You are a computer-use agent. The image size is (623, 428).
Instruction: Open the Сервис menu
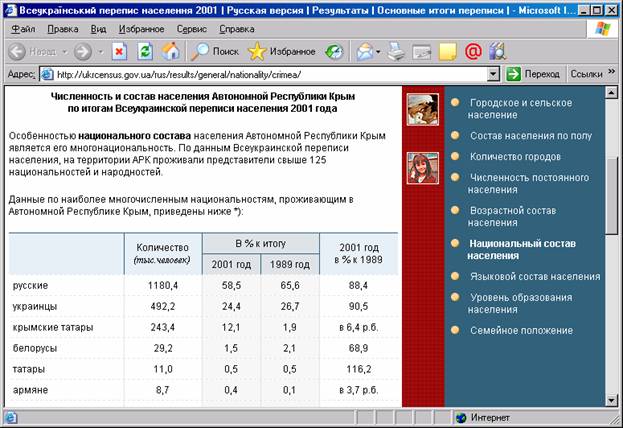point(191,30)
